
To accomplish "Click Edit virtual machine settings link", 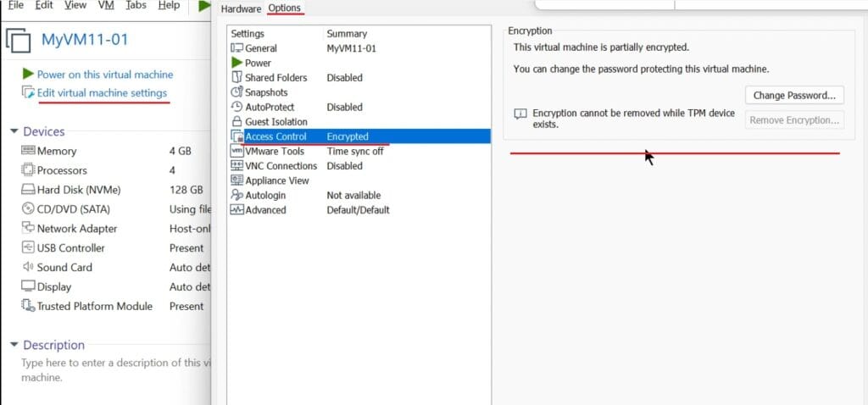I will tap(102, 93).
